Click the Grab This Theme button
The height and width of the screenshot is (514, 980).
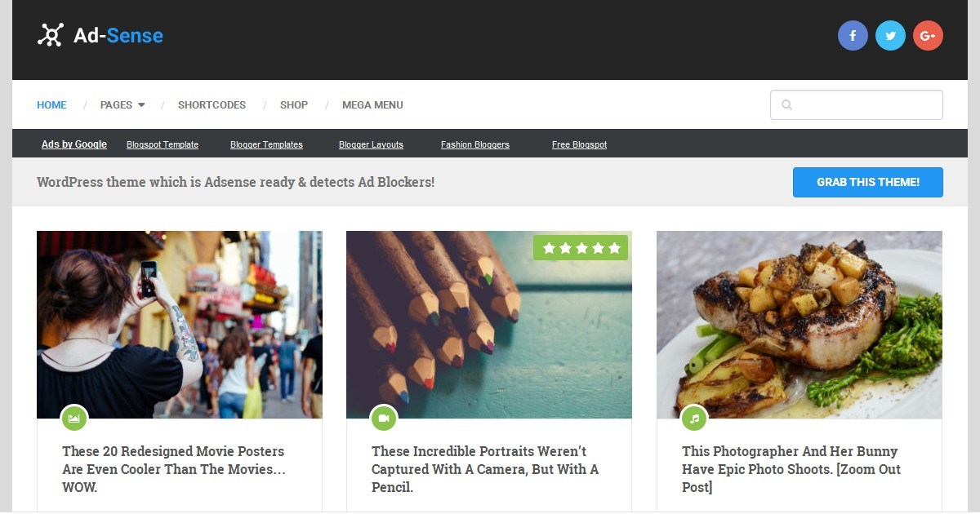[867, 182]
